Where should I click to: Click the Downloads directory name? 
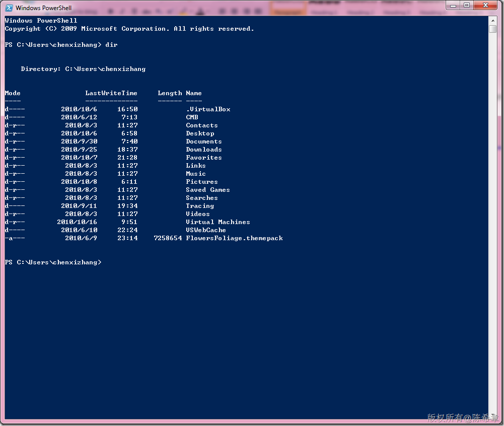[x=204, y=150]
